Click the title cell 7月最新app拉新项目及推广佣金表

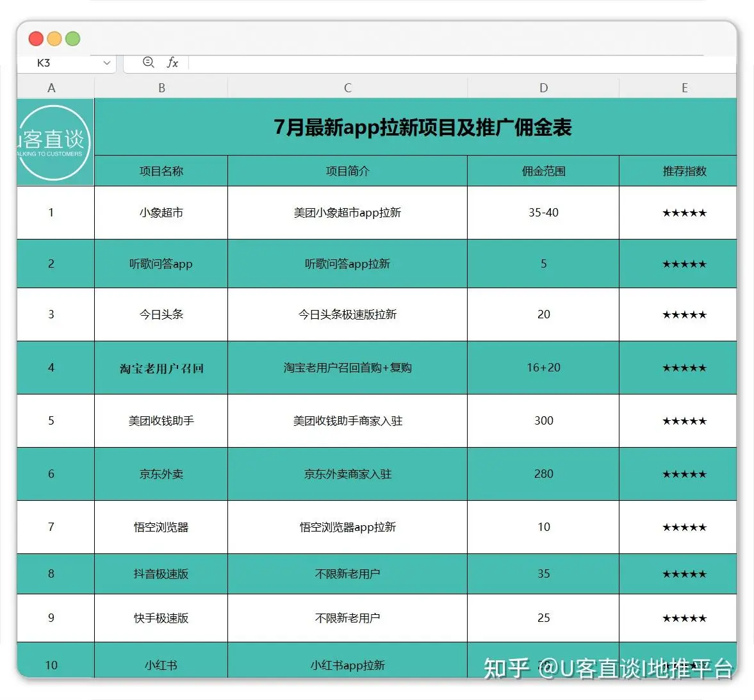click(416, 127)
